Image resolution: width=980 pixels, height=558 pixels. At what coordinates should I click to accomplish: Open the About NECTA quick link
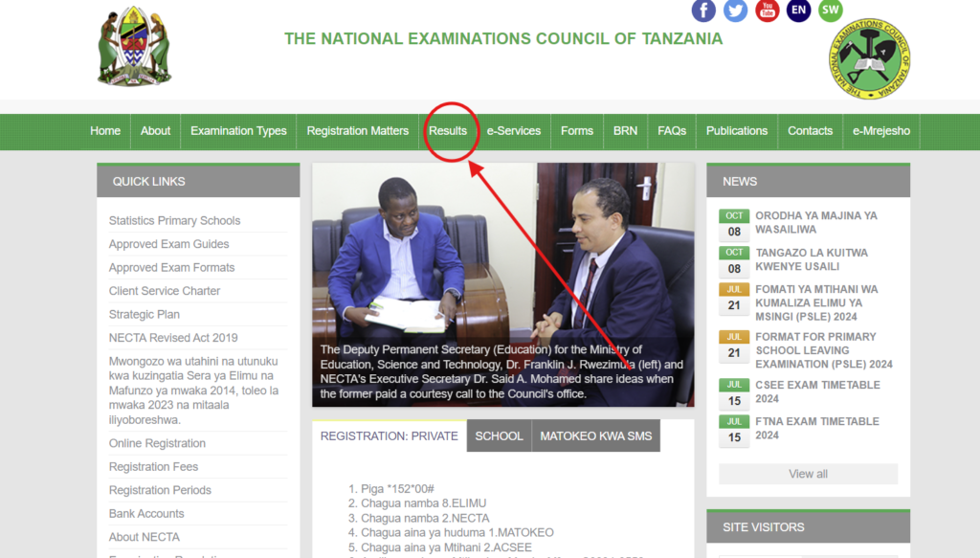[144, 537]
